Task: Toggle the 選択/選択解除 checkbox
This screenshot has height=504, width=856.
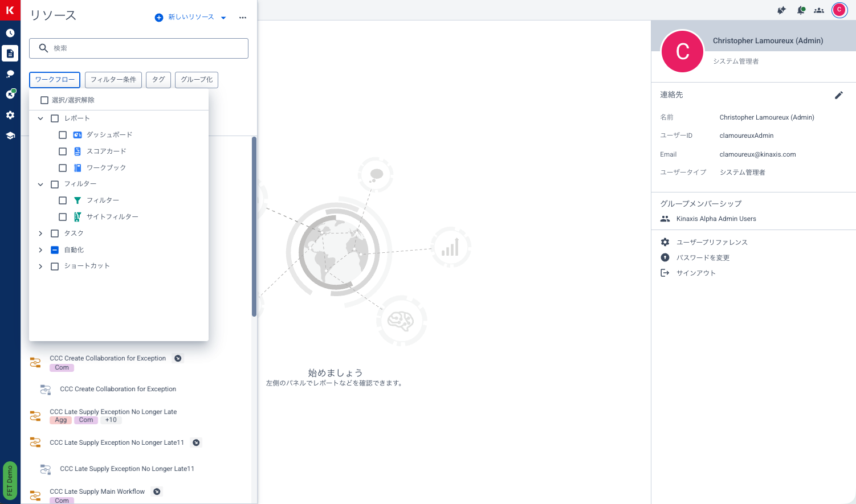Action: click(x=44, y=100)
